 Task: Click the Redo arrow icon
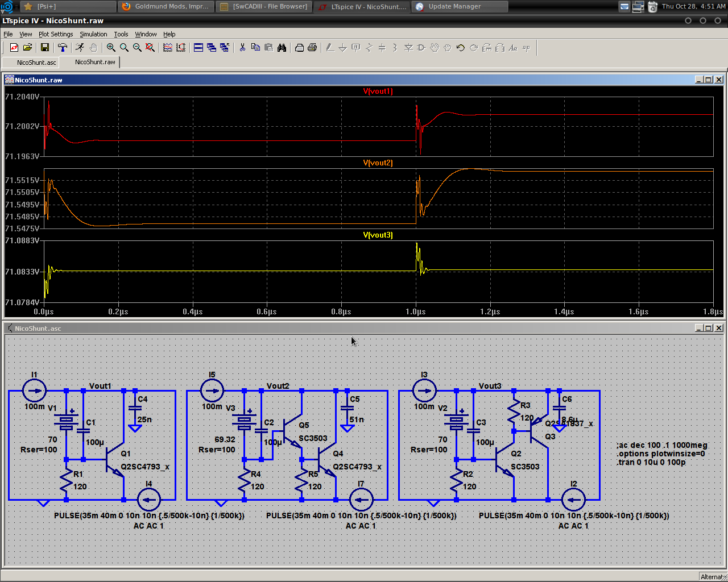[x=474, y=48]
